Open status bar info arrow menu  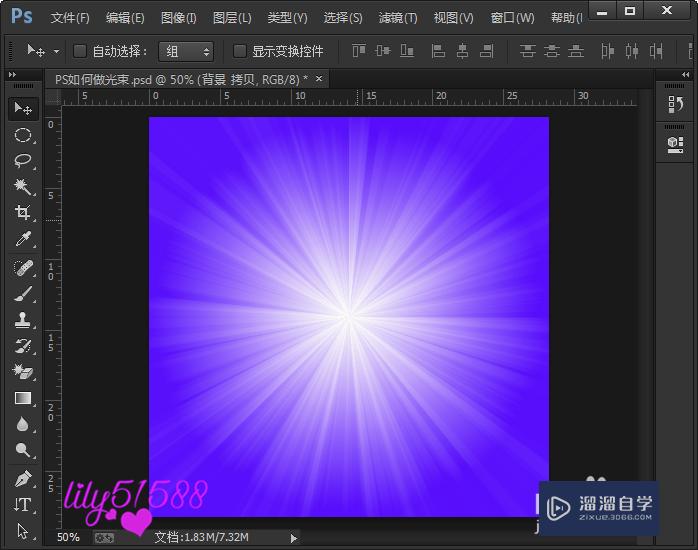[293, 538]
